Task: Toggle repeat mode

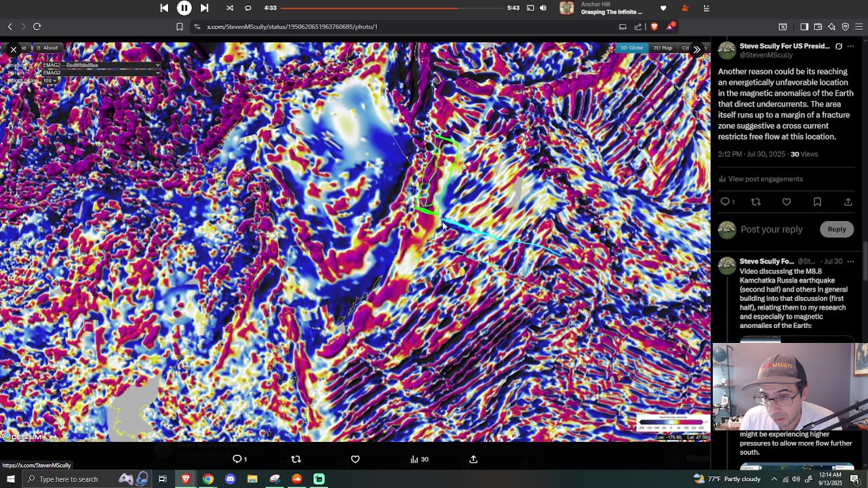Action: click(248, 8)
